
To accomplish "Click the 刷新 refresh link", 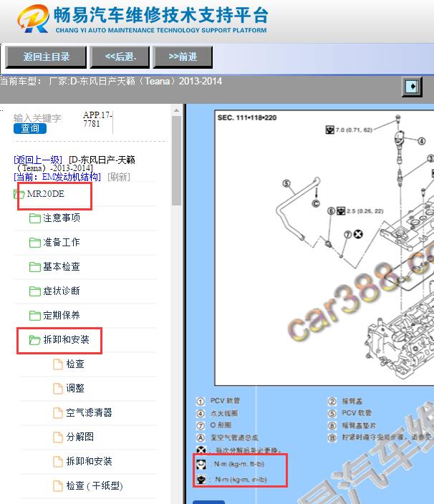I will click(x=119, y=177).
